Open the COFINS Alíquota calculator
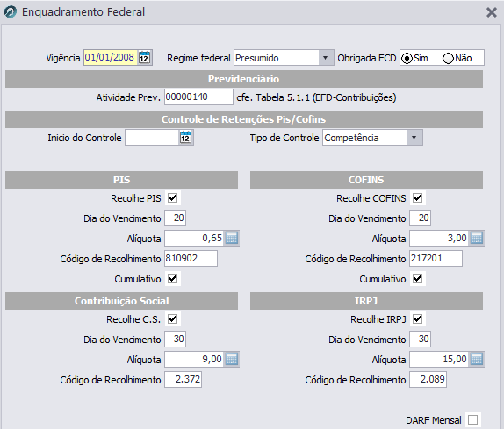Image resolution: width=504 pixels, height=429 pixels. (477, 239)
